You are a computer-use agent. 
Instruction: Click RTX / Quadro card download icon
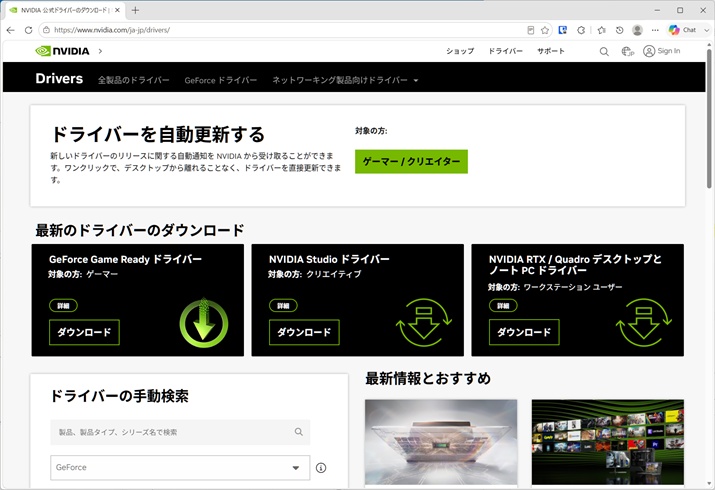pos(643,322)
